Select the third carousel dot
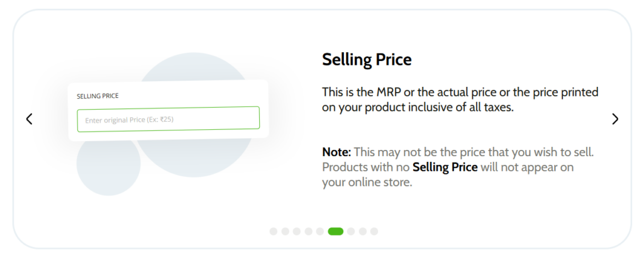The height and width of the screenshot is (257, 644). (x=297, y=232)
